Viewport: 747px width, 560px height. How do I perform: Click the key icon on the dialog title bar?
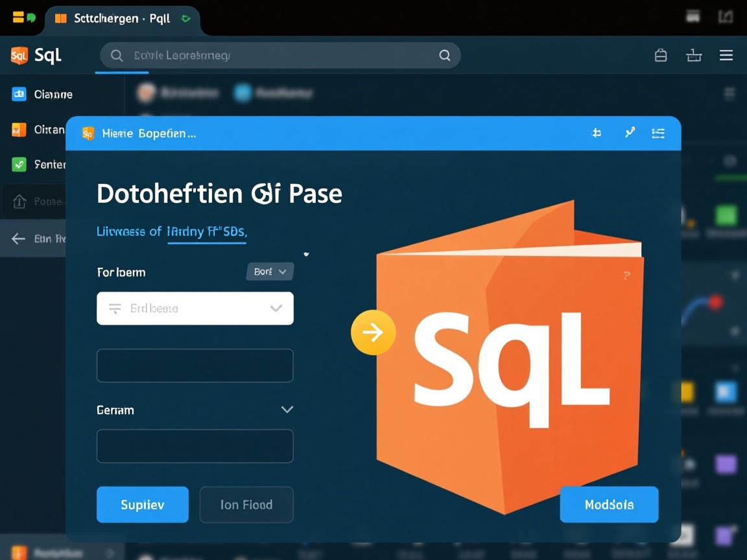tap(630, 132)
